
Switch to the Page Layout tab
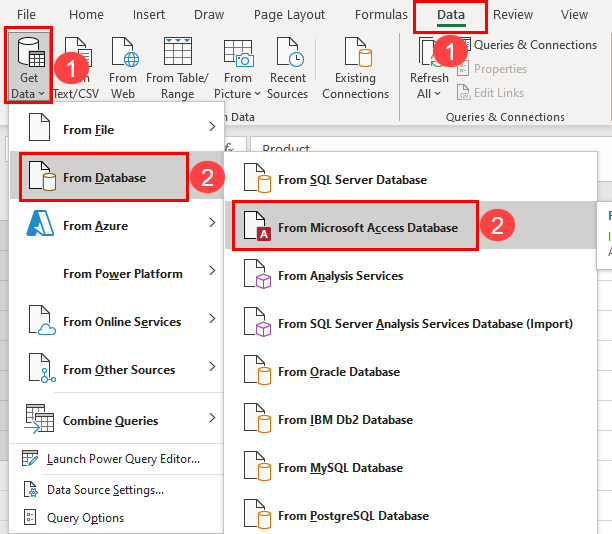point(289,15)
